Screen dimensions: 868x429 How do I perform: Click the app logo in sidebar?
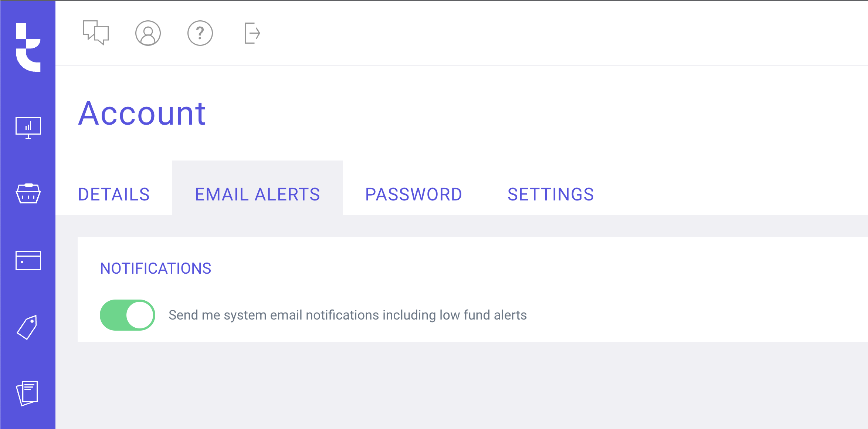pyautogui.click(x=28, y=47)
